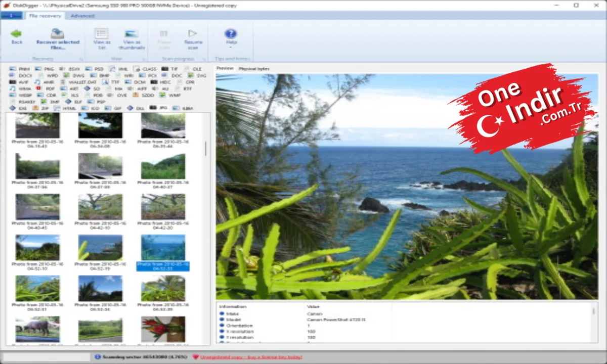
Task: Expand the View group launcher arrow
Action: pos(144,59)
